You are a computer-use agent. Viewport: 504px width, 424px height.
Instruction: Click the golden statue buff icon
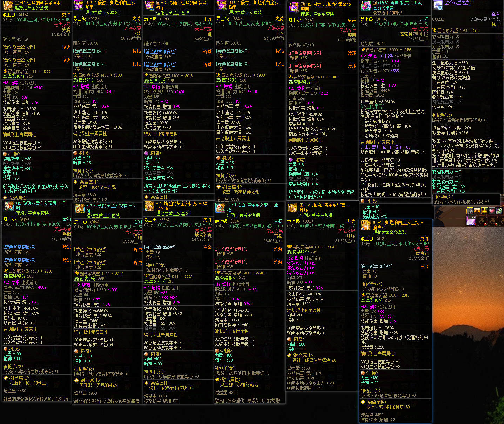pyautogui.click(x=484, y=211)
